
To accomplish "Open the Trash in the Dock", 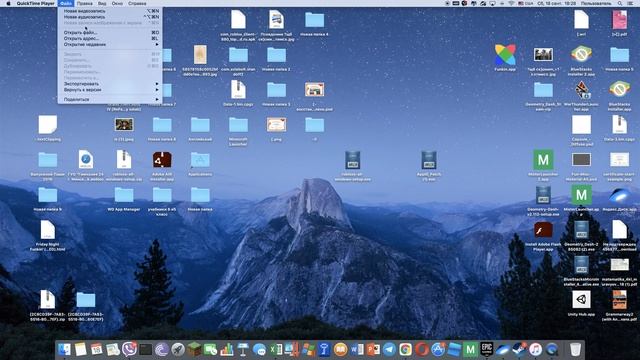I will (x=575, y=349).
